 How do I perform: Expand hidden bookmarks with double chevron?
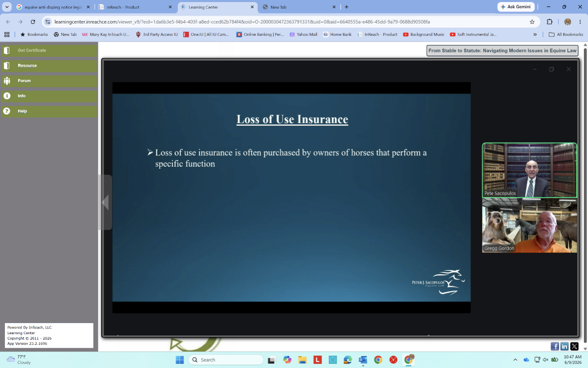coord(535,35)
